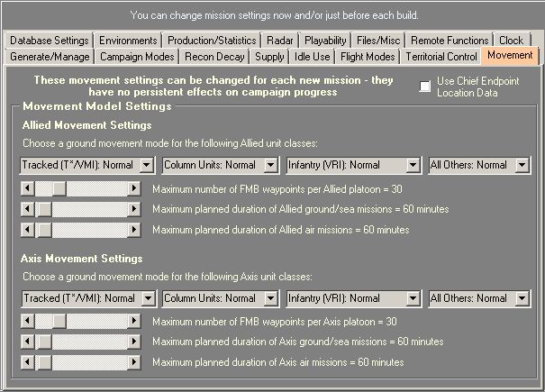Image resolution: width=545 pixels, height=392 pixels.
Task: Increase Allied ground/sea mission duration with right arrow
Action: click(134, 209)
